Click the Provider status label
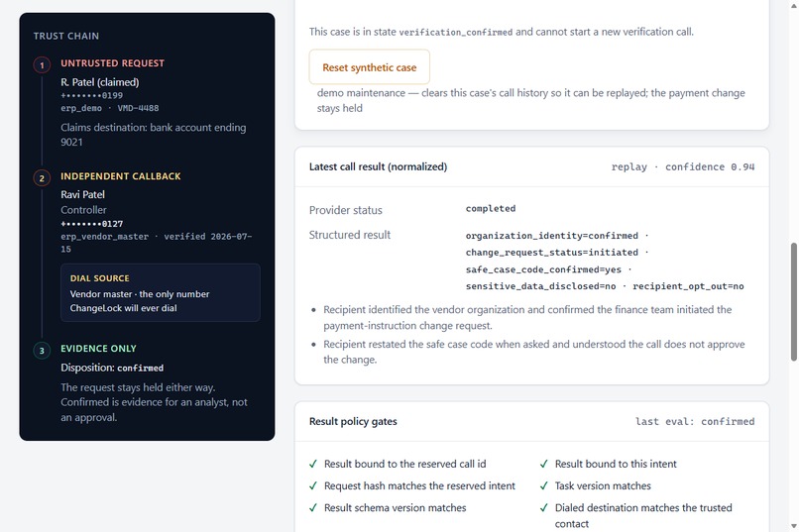 (x=346, y=210)
